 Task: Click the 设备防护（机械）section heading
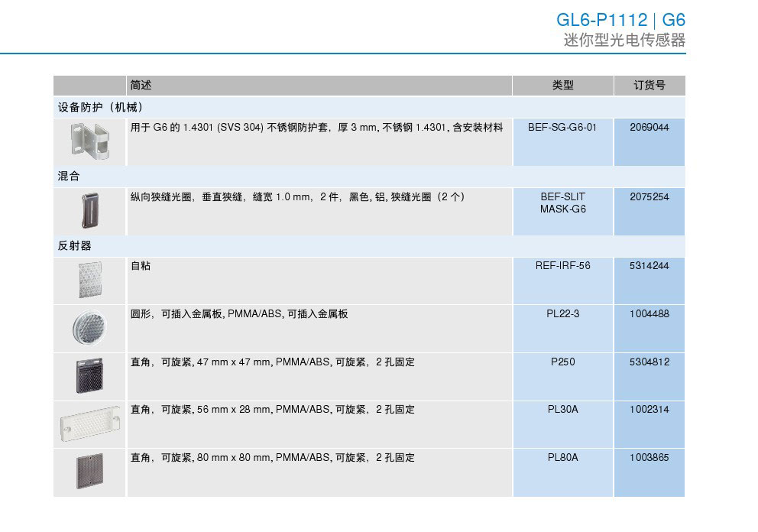[x=101, y=107]
